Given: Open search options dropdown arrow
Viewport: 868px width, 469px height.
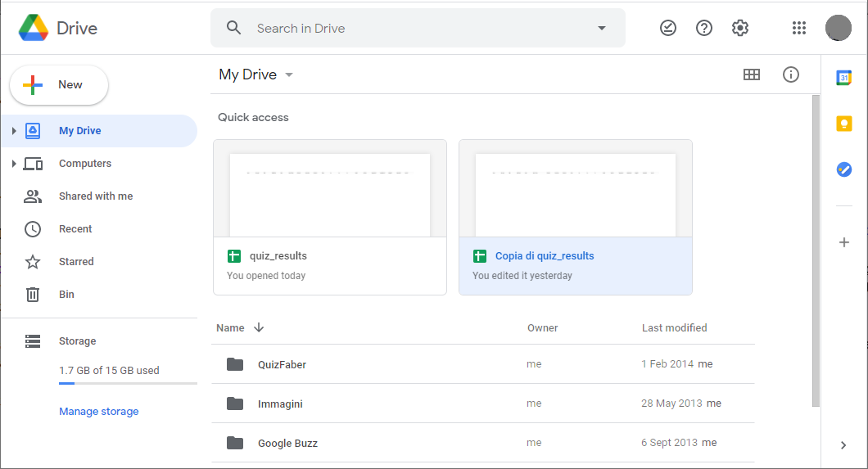Looking at the screenshot, I should [602, 28].
